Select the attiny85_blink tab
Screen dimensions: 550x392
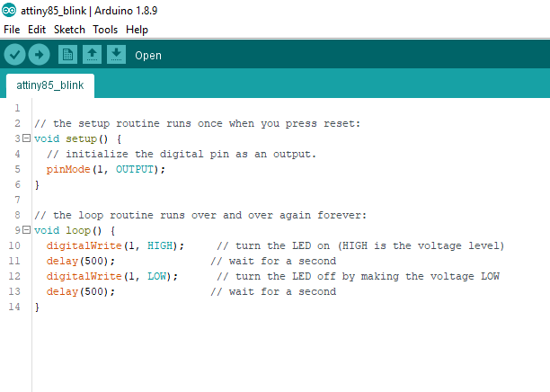pos(50,85)
